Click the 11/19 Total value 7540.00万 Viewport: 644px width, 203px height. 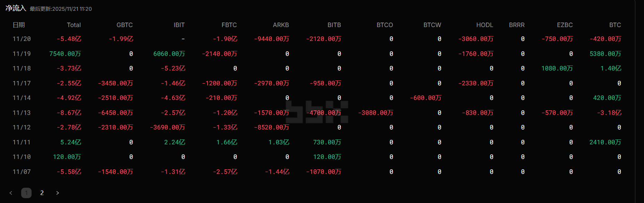click(65, 54)
